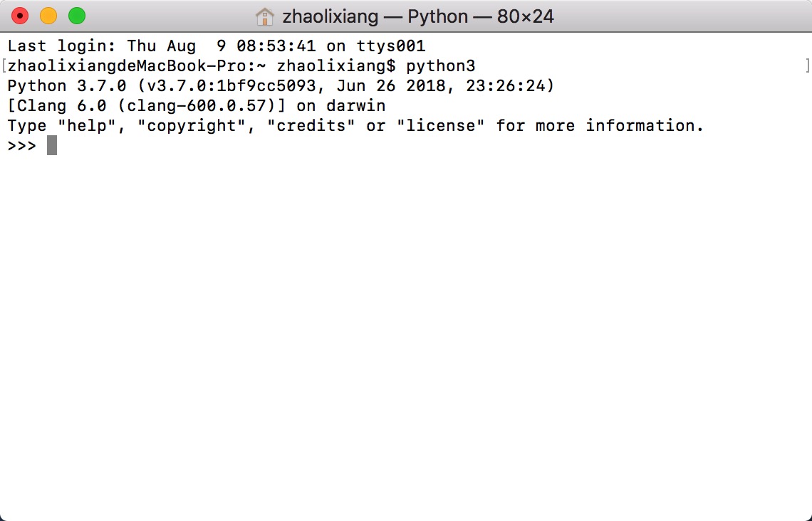
Task: Click the right bracket mark at line end
Action: click(x=807, y=65)
